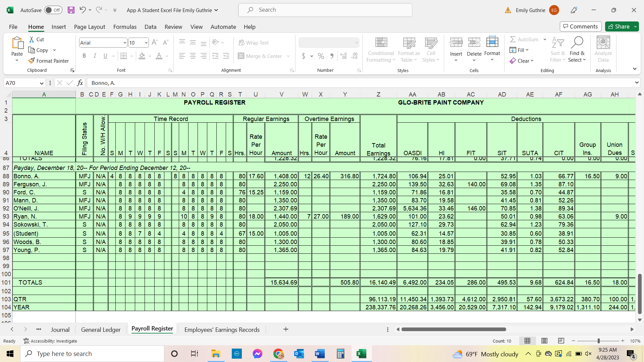Click the fill color bucket swatch
This screenshot has height=362, width=644.
tap(142, 56)
